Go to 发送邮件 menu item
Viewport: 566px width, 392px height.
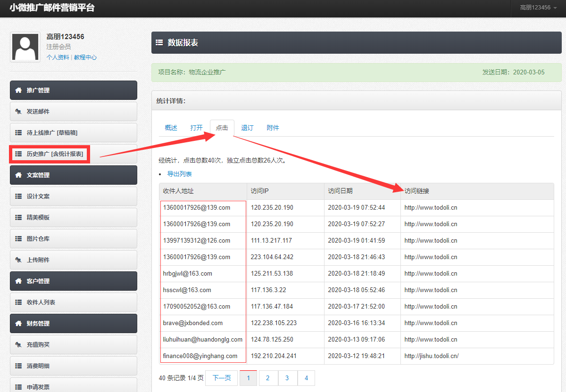pos(74,112)
